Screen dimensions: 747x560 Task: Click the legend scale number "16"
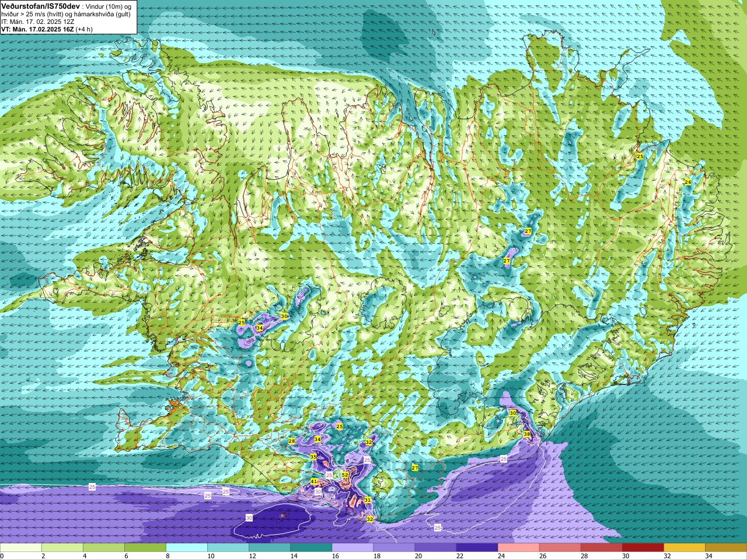[x=335, y=556]
